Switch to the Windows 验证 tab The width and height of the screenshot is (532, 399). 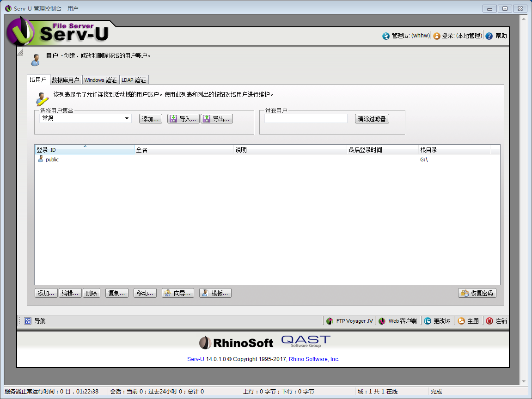point(100,80)
